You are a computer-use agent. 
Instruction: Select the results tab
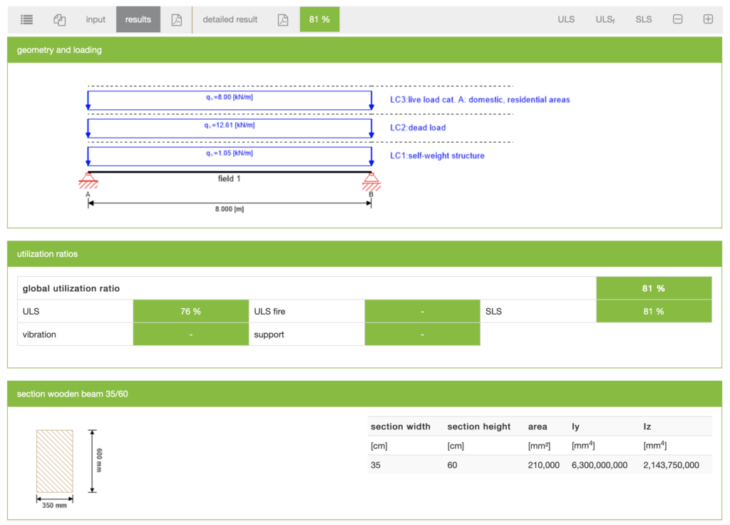coord(137,19)
